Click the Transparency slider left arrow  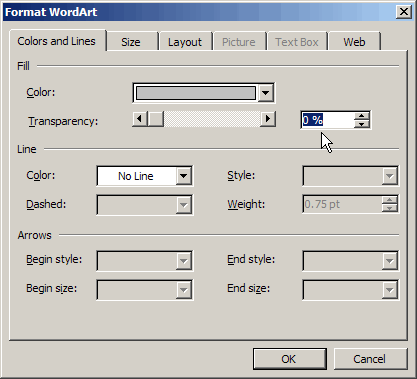click(140, 119)
